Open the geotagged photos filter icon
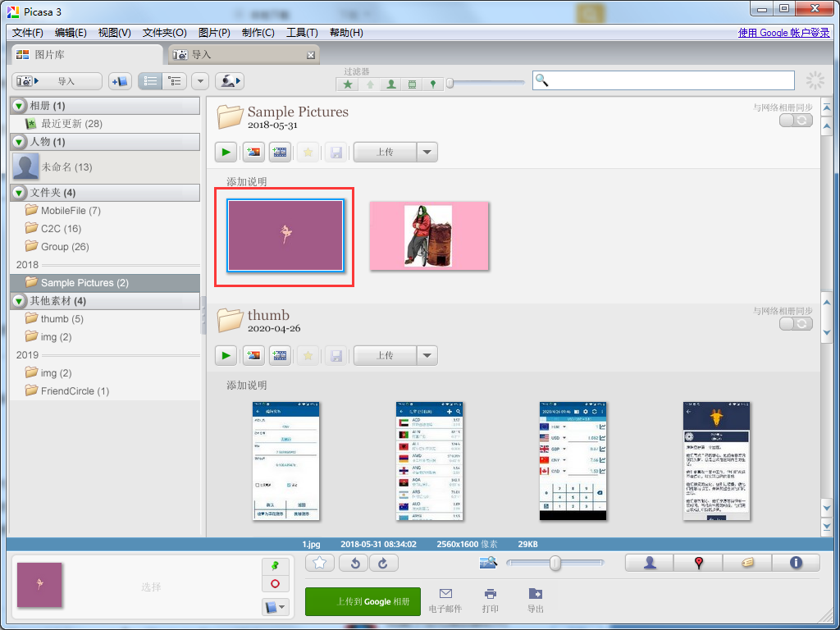 pos(432,84)
